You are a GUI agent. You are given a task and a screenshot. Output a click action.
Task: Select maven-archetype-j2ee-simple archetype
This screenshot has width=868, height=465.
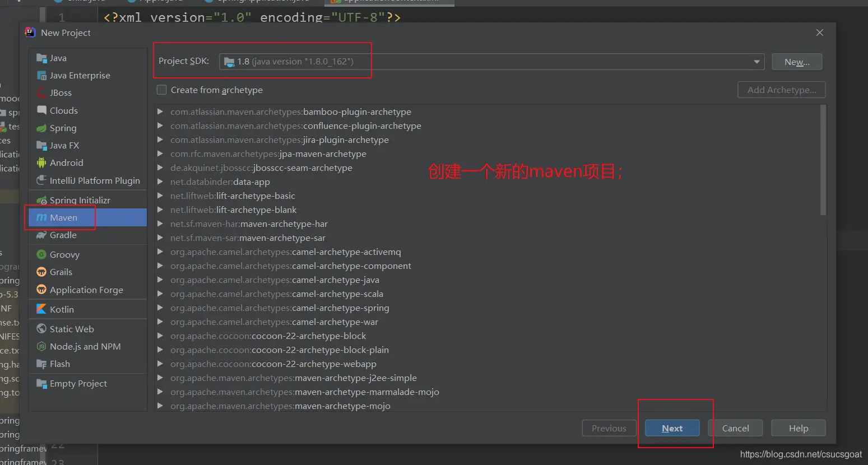pos(294,378)
